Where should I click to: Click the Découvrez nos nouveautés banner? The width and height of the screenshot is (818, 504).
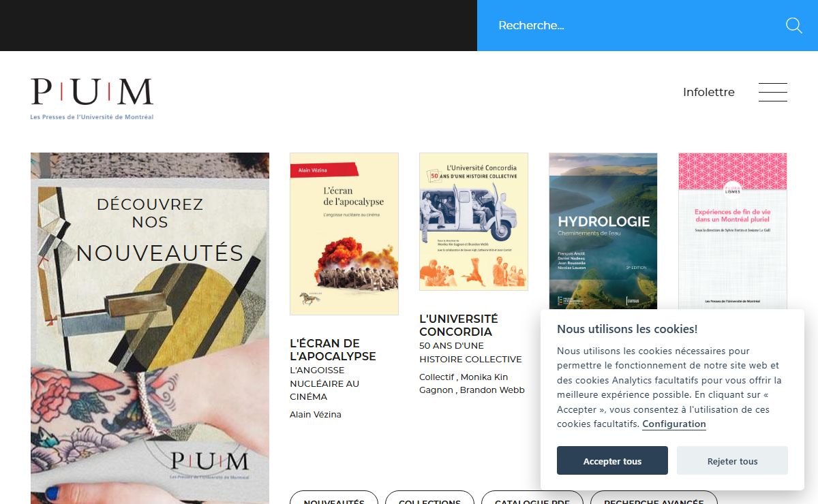150,328
